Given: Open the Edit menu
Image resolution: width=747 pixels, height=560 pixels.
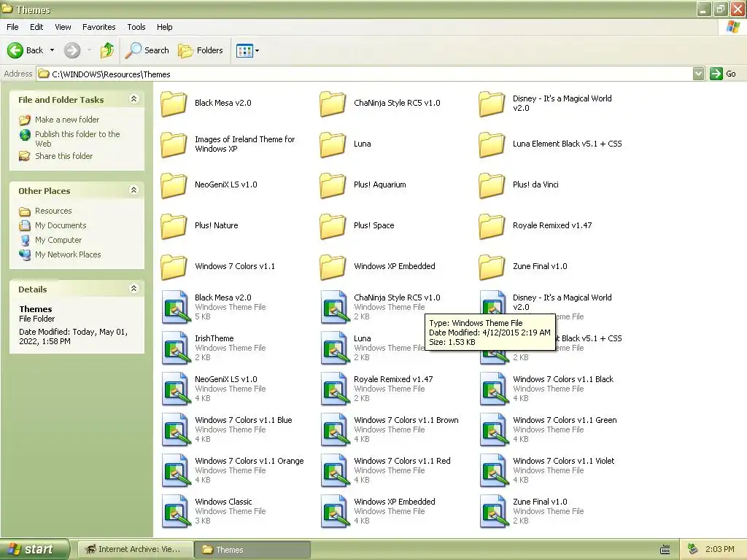Looking at the screenshot, I should pyautogui.click(x=36, y=27).
